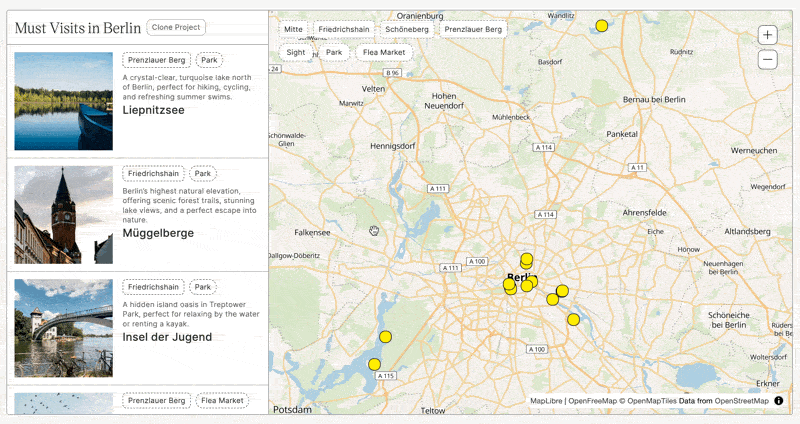800x424 pixels.
Task: Filter map by Schöneberg
Action: [407, 30]
